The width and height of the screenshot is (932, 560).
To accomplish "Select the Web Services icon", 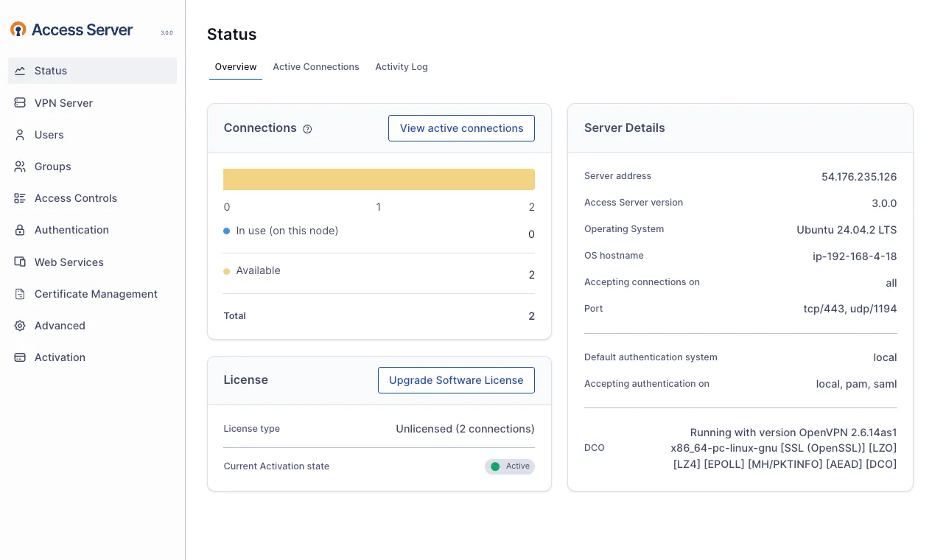I will click(20, 262).
